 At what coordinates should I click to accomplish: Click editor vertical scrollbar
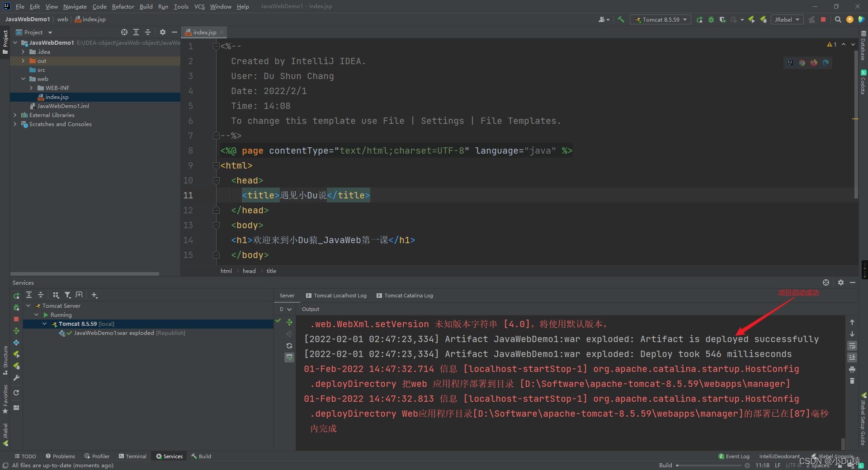point(856,124)
